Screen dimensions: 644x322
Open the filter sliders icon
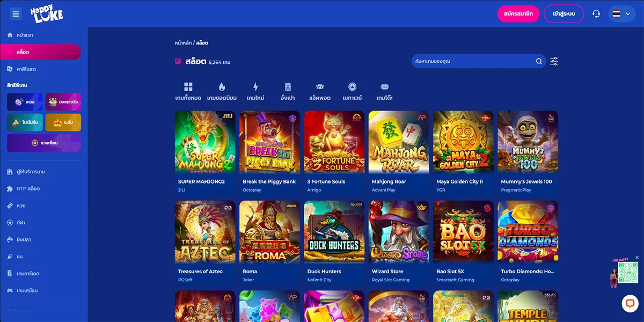pyautogui.click(x=554, y=61)
